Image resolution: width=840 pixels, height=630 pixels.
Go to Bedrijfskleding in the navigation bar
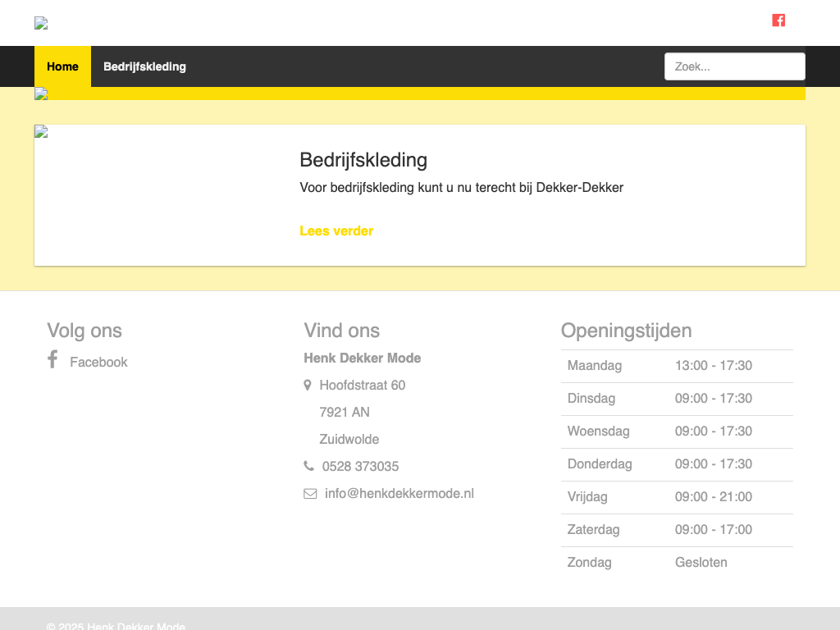(144, 66)
